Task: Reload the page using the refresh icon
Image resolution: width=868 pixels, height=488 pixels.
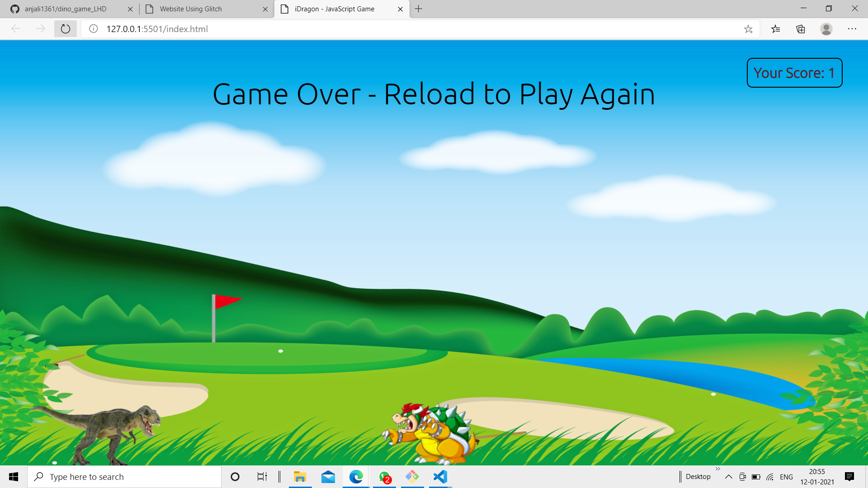Action: click(x=66, y=29)
